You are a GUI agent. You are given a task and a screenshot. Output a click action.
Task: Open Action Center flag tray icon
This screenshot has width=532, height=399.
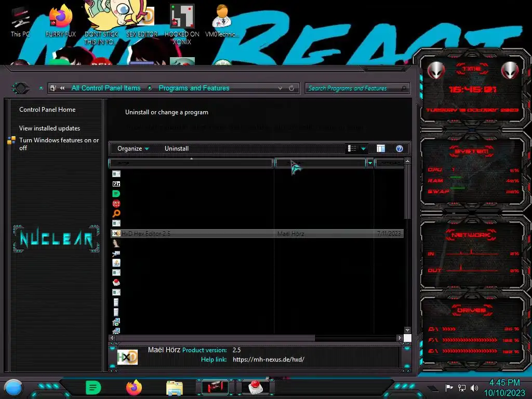point(449,388)
